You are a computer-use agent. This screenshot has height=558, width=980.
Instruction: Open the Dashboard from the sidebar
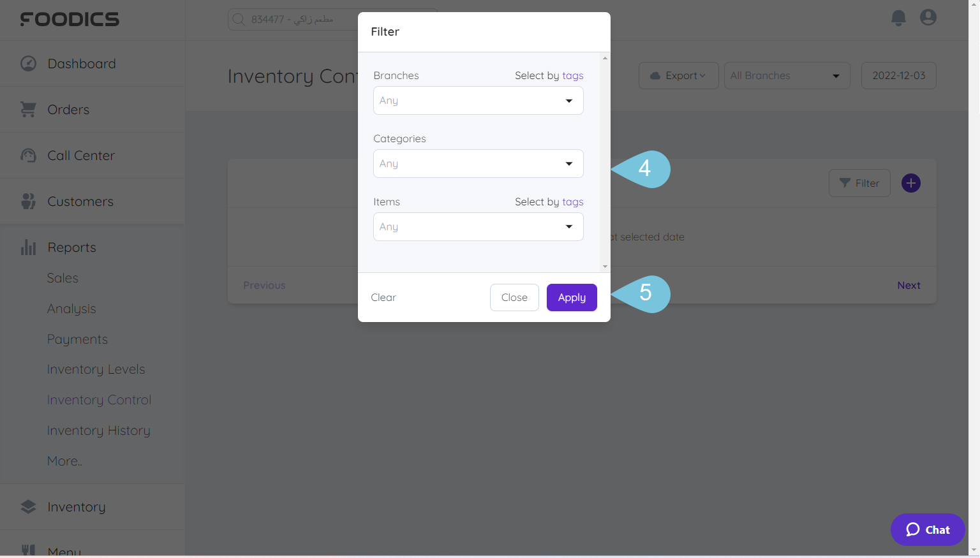[81, 63]
